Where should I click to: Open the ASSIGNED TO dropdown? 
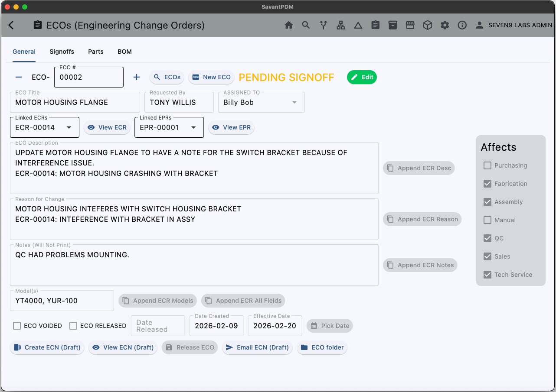[x=294, y=103]
